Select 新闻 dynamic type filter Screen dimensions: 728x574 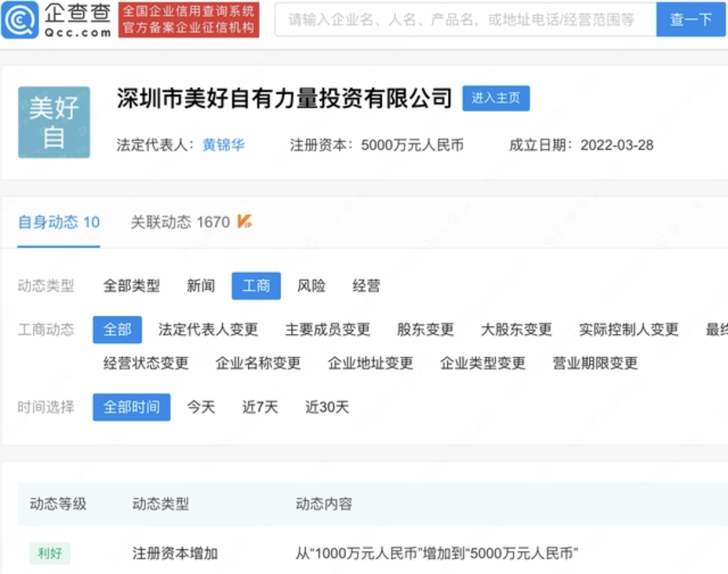201,286
